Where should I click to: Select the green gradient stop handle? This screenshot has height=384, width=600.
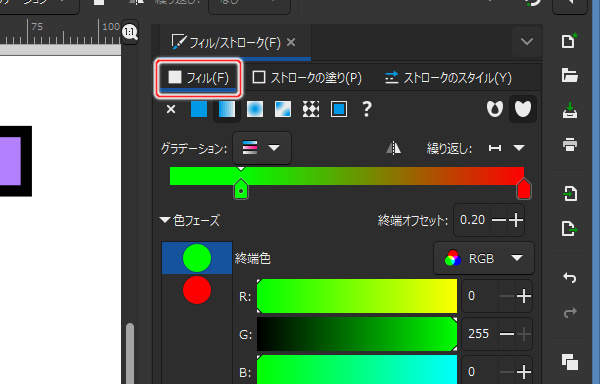(x=241, y=189)
